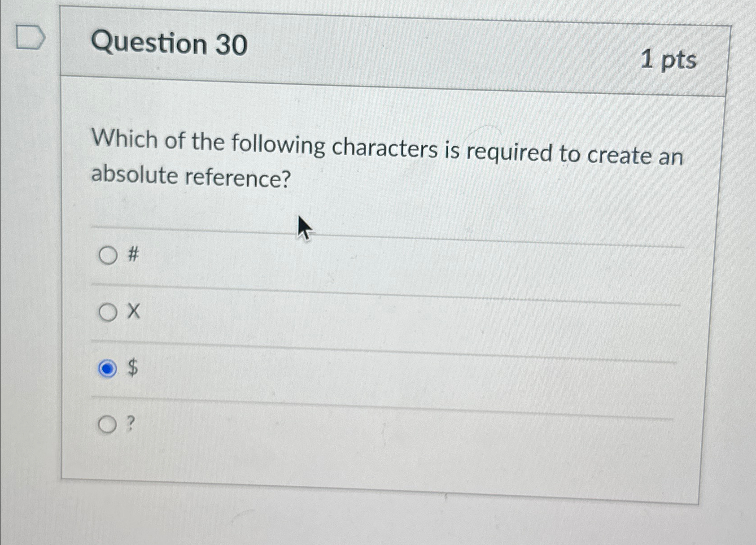Click the Question 30 header bar
The width and height of the screenshot is (756, 545).
(x=170, y=45)
